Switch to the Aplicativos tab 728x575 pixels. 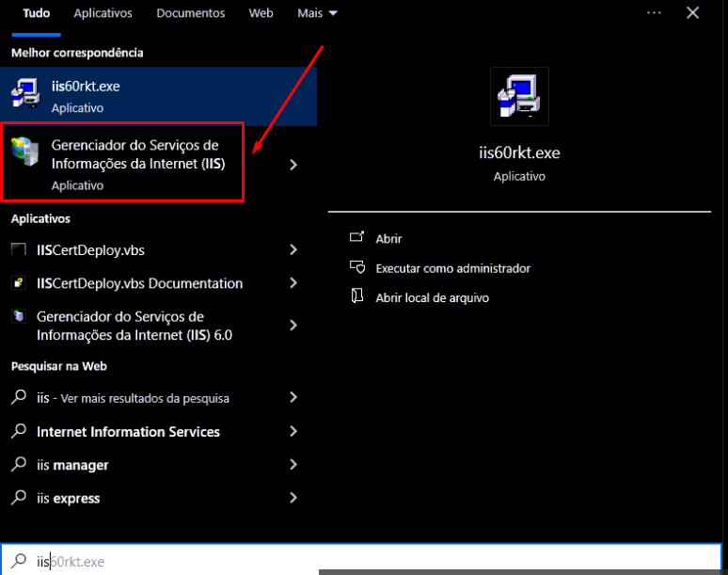pos(103,13)
